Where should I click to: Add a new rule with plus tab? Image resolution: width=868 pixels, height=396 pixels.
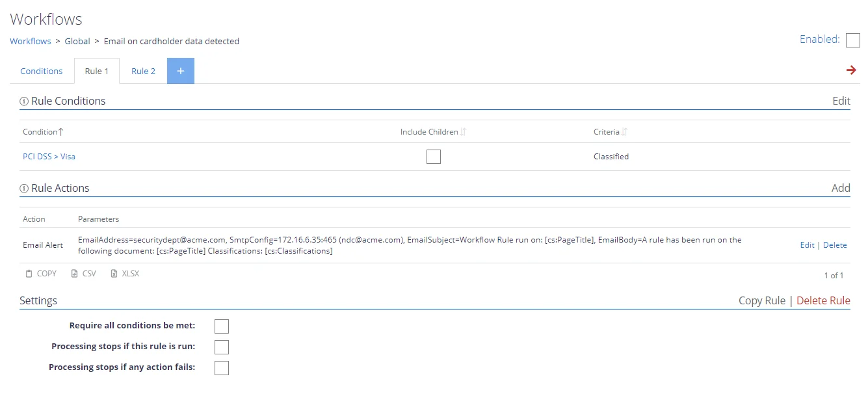181,71
